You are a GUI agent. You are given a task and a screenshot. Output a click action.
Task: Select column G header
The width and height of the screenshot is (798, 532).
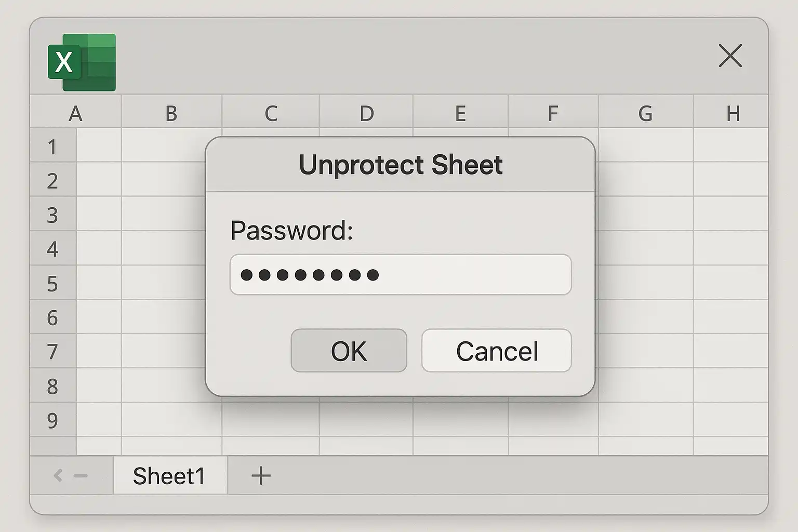645,112
